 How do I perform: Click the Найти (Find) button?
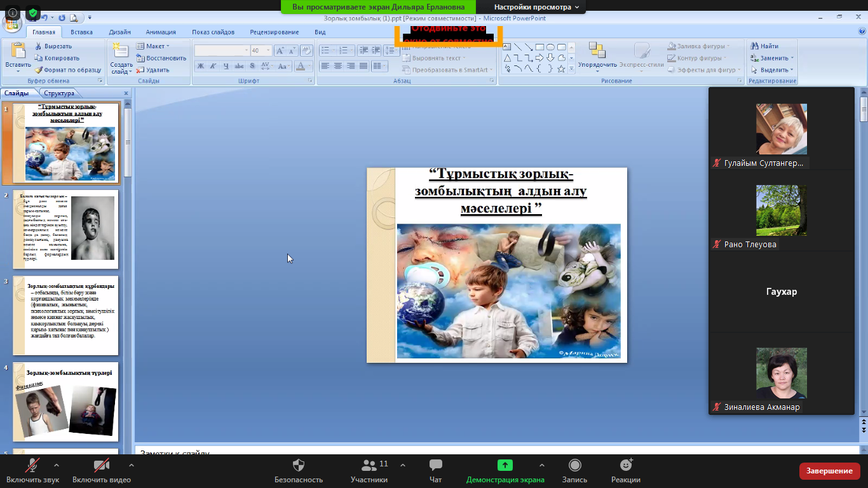(765, 46)
